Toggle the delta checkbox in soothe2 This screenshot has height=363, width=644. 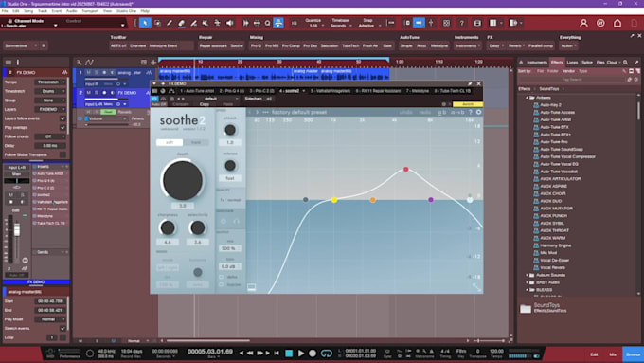point(222,277)
